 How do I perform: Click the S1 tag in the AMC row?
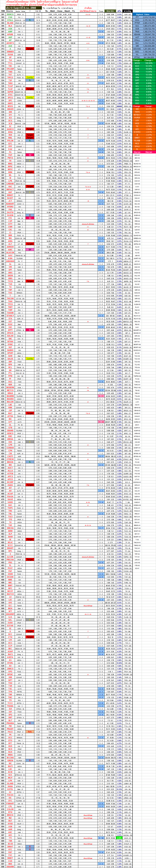click(30, 249)
